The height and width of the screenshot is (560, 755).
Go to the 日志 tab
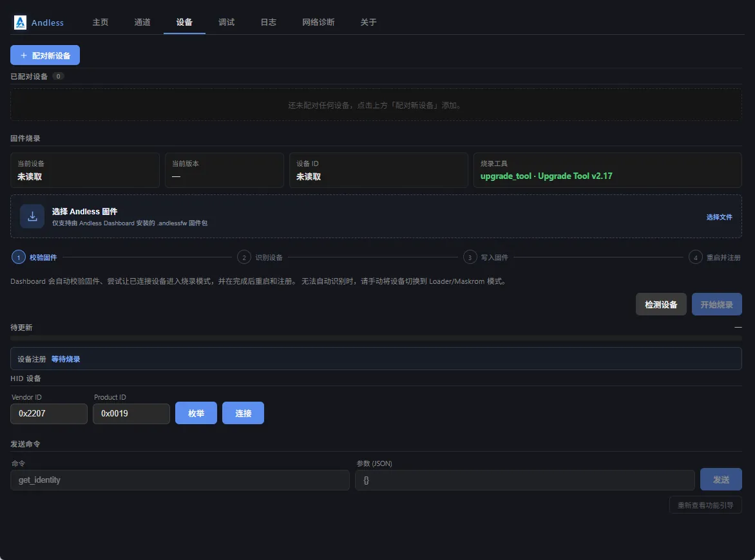point(268,22)
